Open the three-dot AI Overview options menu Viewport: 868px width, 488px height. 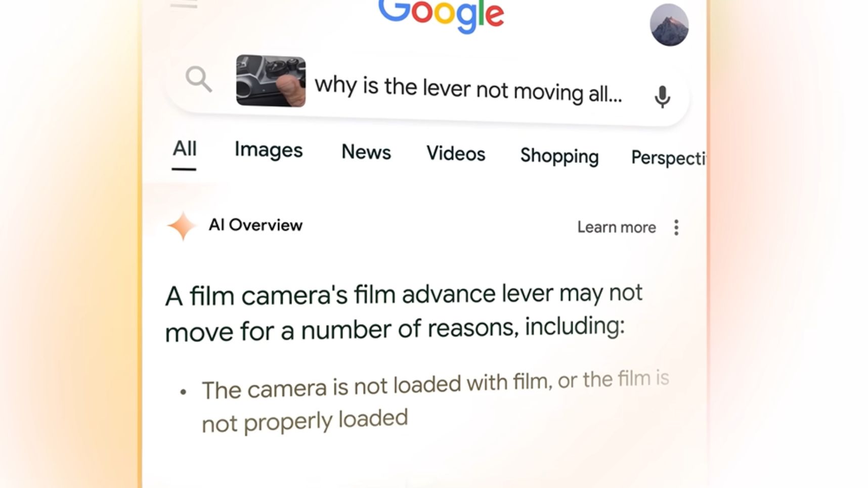pyautogui.click(x=676, y=228)
